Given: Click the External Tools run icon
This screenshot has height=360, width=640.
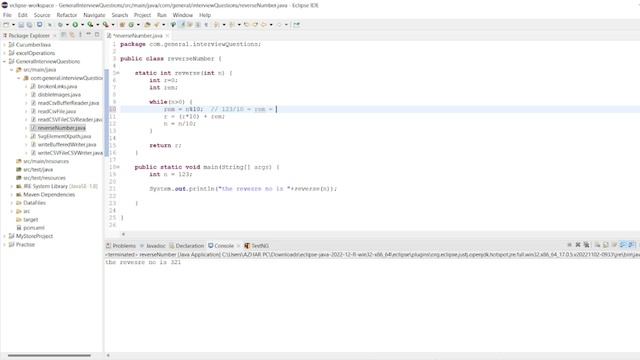Looking at the screenshot, I should click(x=106, y=24).
